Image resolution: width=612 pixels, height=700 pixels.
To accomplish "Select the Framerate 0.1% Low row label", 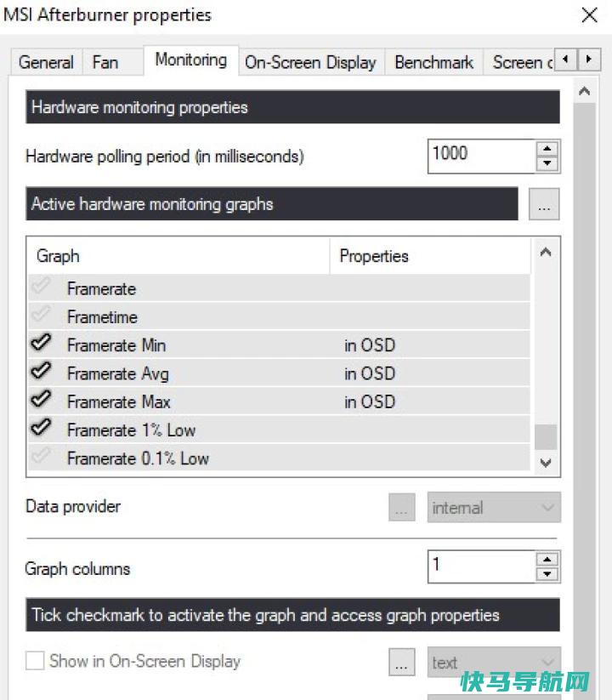I will 138,458.
